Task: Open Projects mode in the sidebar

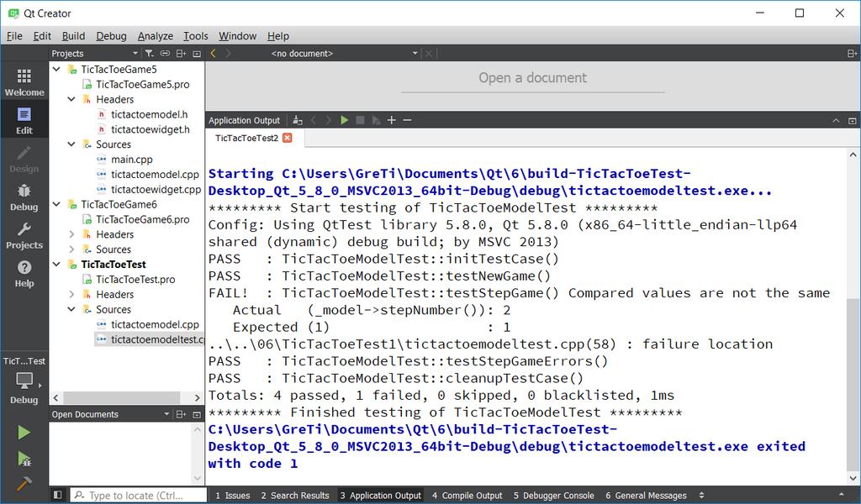Action: (24, 236)
